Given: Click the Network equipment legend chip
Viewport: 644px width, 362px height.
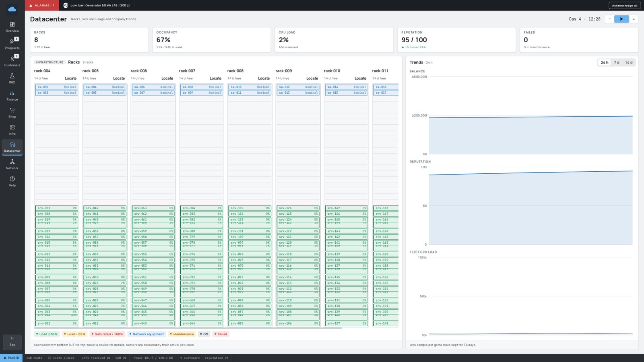Looking at the screenshot, I should coord(147,334).
